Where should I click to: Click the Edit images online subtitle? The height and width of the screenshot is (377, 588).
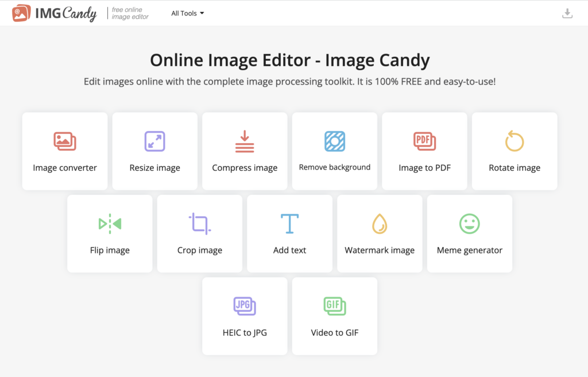click(x=290, y=82)
